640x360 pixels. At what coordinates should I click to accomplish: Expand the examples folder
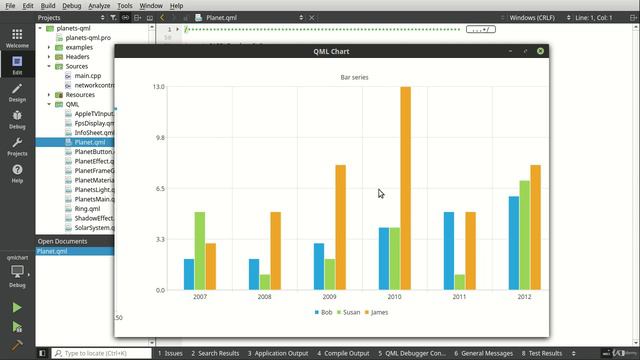pos(49,47)
